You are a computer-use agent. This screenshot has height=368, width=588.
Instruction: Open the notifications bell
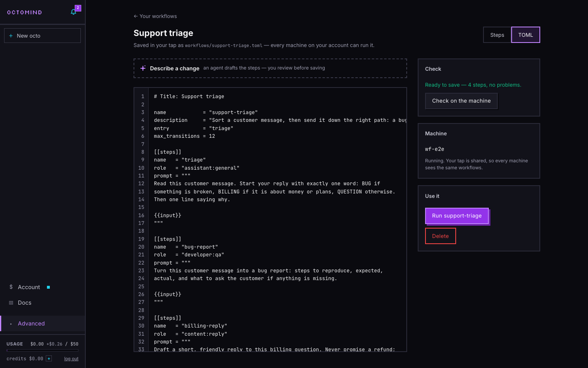click(73, 12)
